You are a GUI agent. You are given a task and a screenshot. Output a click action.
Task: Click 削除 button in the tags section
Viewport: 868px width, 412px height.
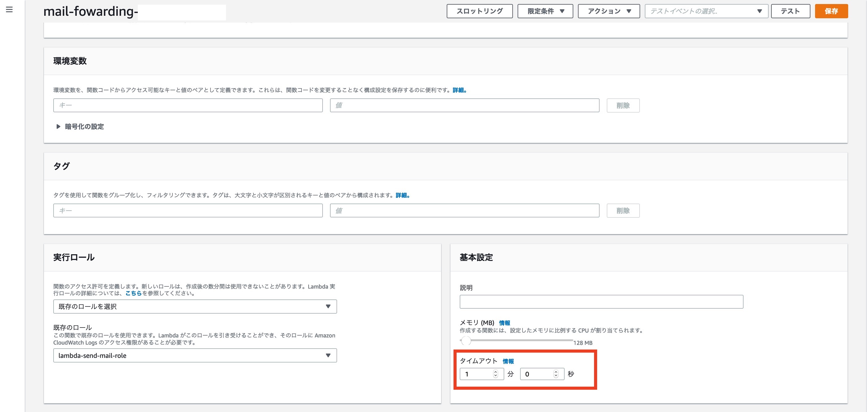(623, 211)
